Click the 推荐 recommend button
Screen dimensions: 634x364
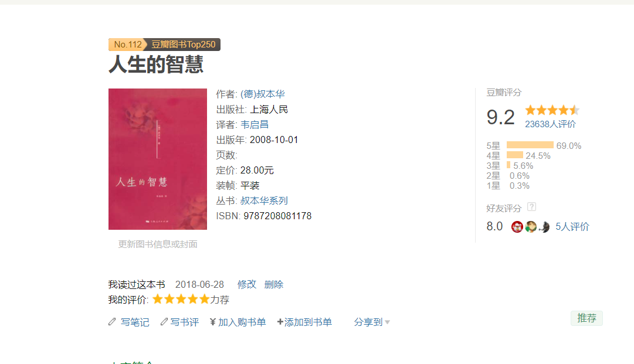[586, 318]
